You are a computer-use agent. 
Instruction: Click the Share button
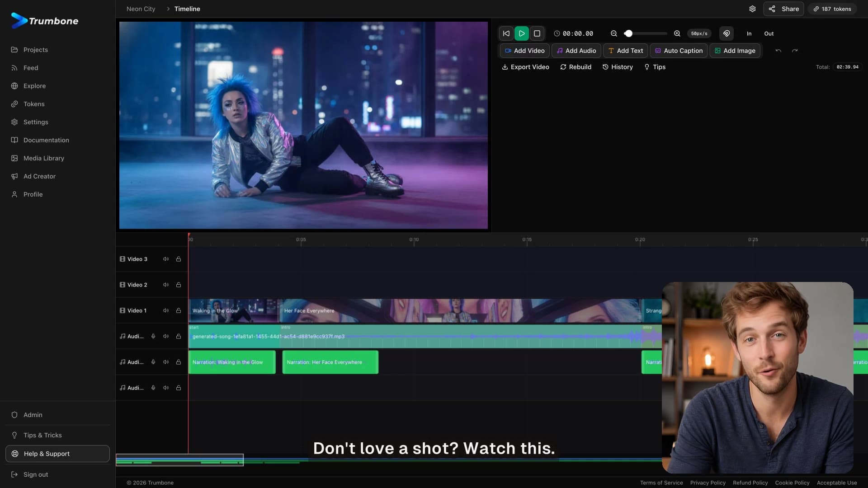[x=783, y=9]
